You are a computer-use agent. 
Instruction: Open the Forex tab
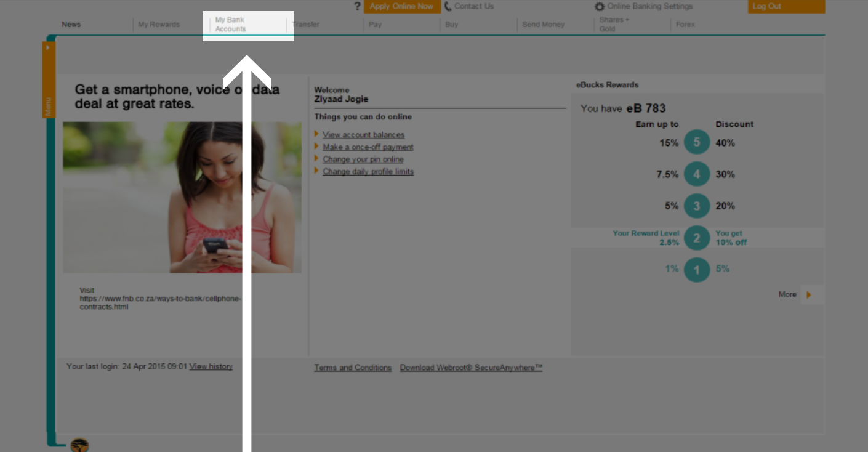[x=685, y=24]
